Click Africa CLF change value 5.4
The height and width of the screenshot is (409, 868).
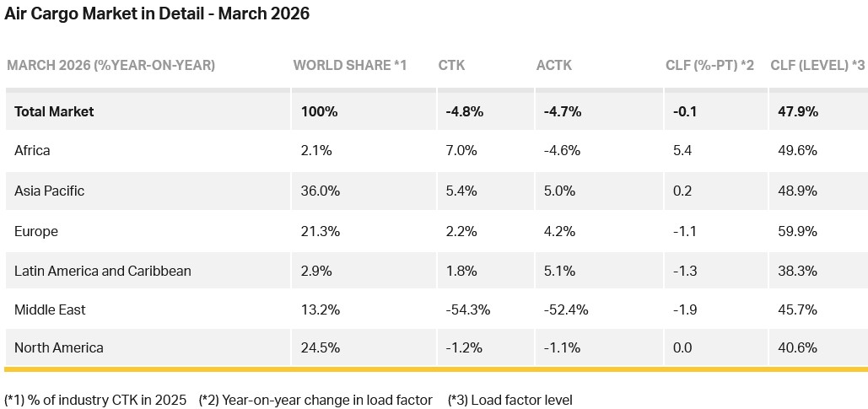tap(683, 150)
